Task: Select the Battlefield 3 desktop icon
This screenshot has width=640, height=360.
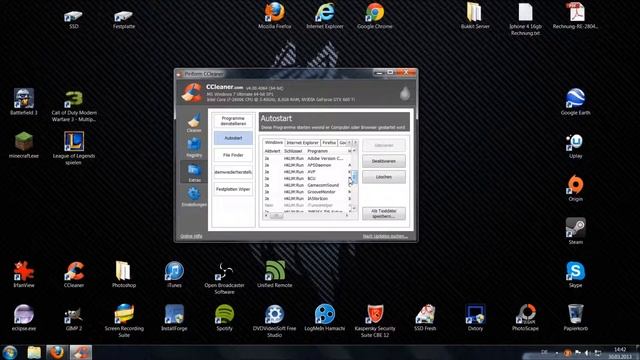Action: [x=24, y=102]
